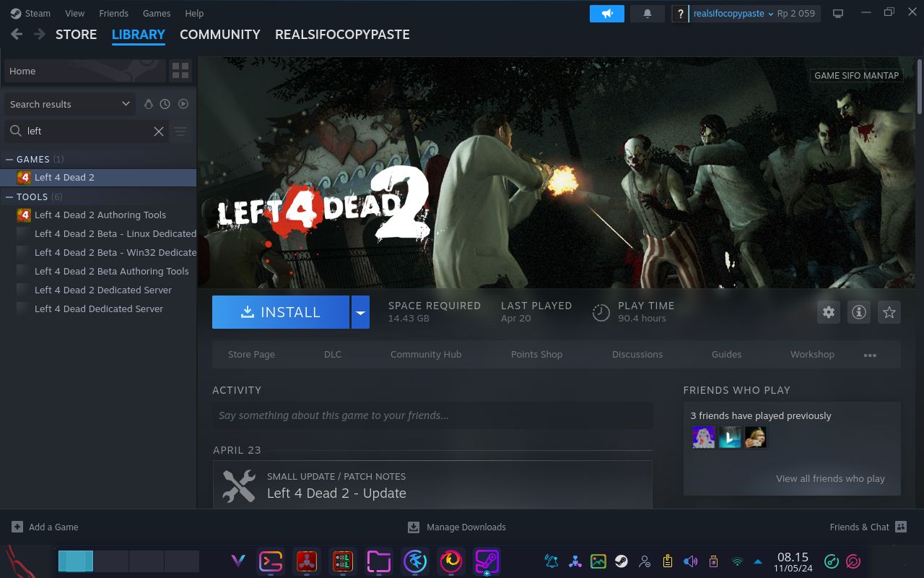Open Friends & Chat
924x578 pixels.
868,527
